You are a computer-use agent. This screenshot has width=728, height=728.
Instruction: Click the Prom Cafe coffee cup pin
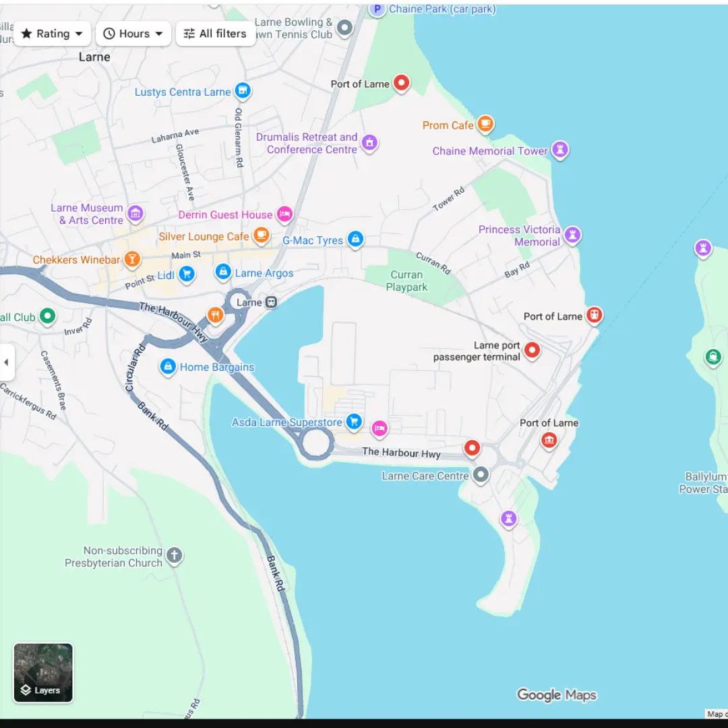point(485,124)
